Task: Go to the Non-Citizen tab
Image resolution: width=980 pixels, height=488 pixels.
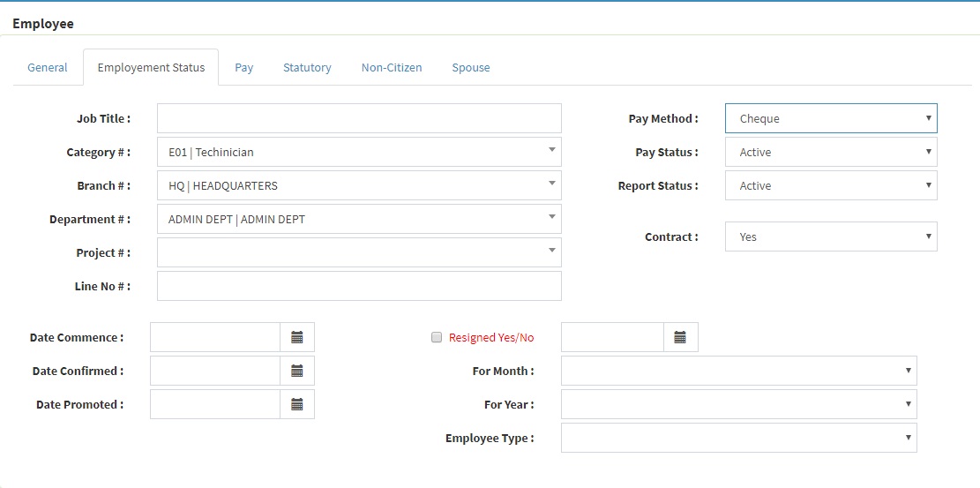Action: pyautogui.click(x=392, y=67)
